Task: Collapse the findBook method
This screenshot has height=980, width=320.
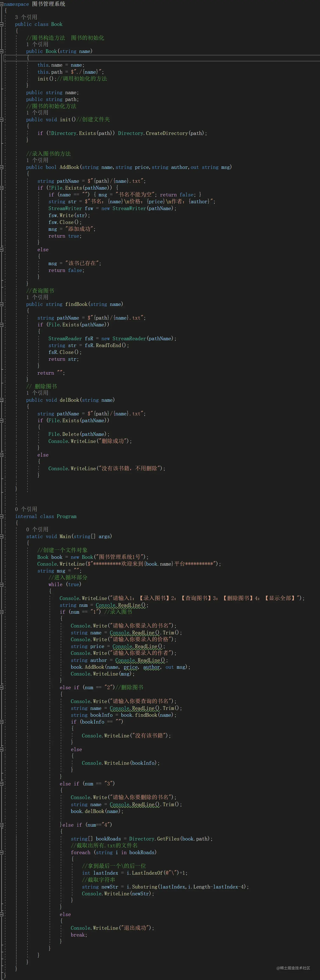Action: (x=1, y=304)
